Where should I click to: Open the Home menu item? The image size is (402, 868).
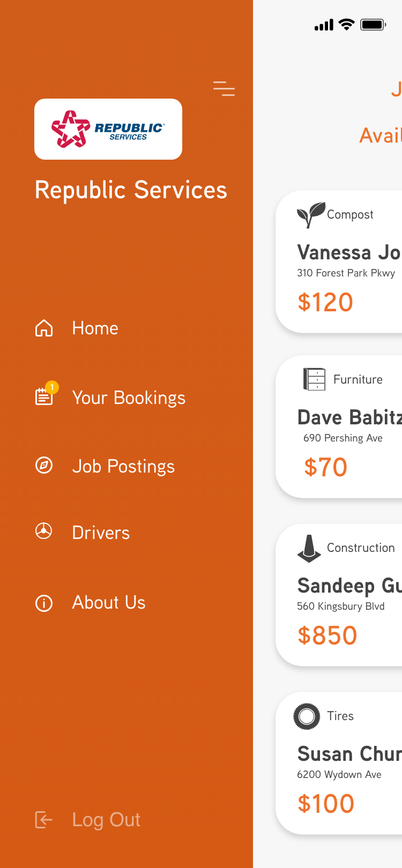[x=95, y=328]
